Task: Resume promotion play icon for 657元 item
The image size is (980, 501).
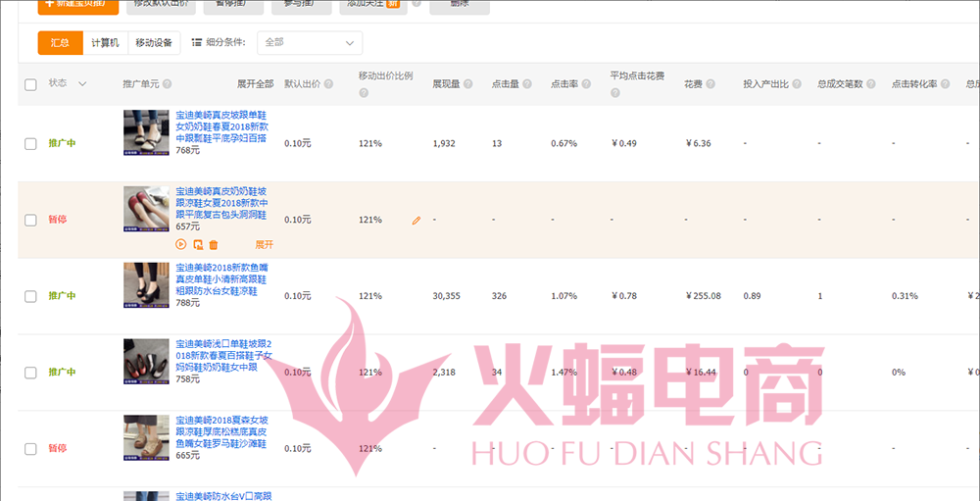Action: (180, 244)
